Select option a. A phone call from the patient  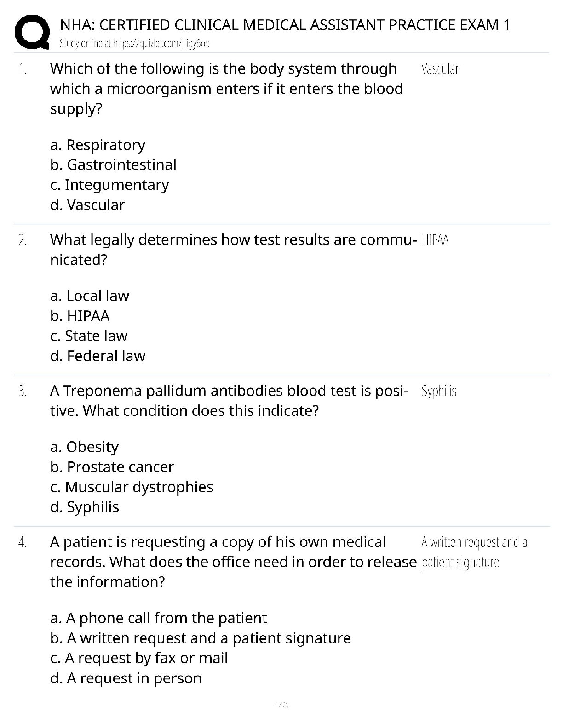coord(159,618)
